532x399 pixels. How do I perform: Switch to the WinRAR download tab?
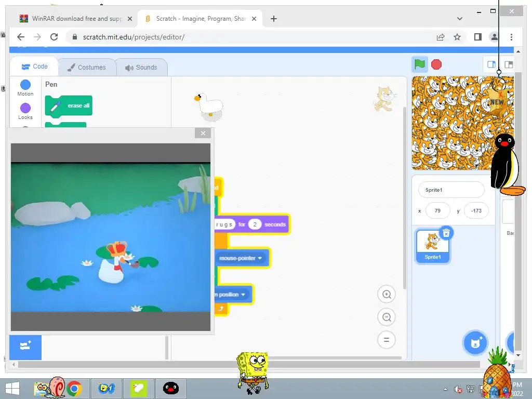(76, 19)
